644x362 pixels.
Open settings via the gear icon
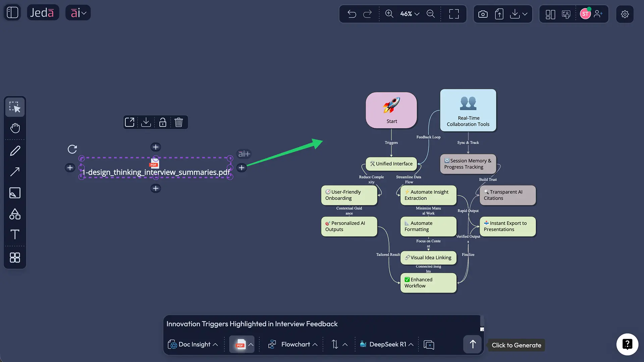pyautogui.click(x=625, y=14)
